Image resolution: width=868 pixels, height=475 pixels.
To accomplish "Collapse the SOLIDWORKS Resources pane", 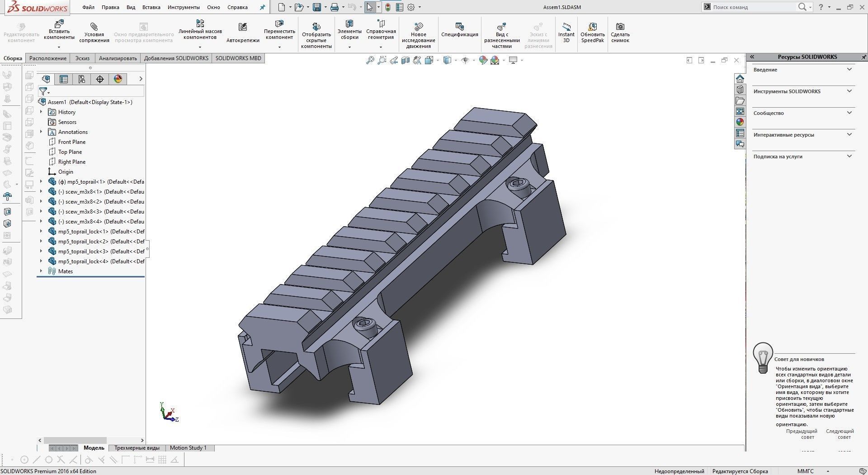I will [x=752, y=57].
